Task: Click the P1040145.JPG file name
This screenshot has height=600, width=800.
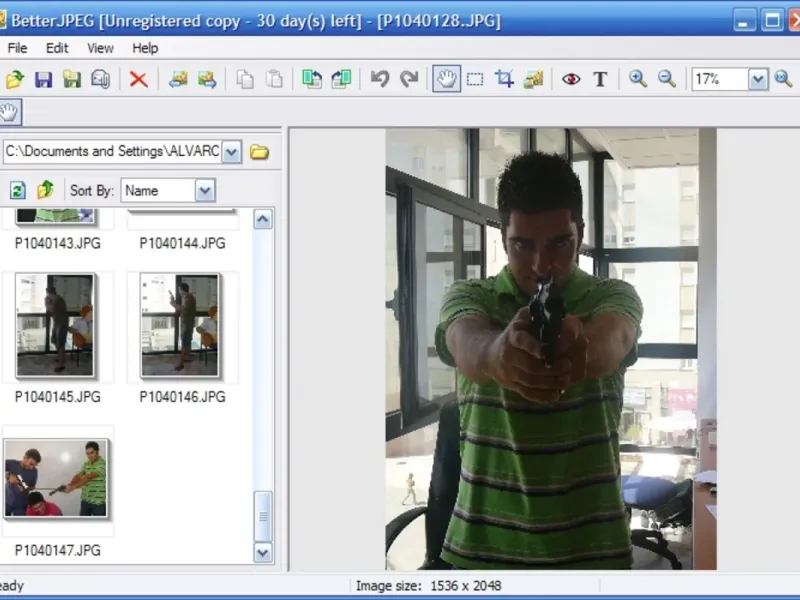Action: 58,397
